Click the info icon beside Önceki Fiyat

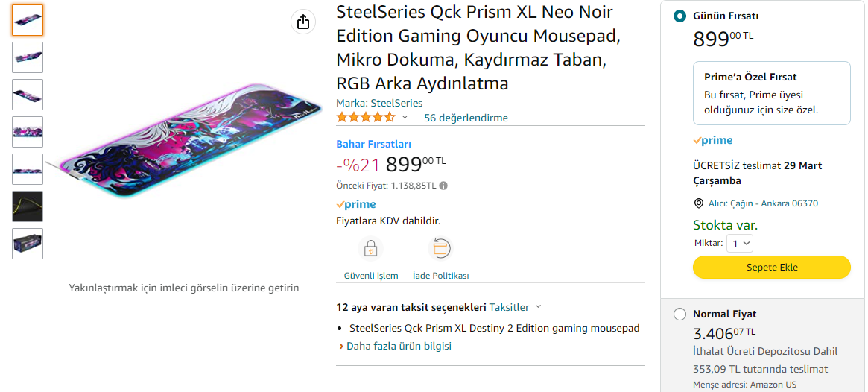(x=443, y=186)
